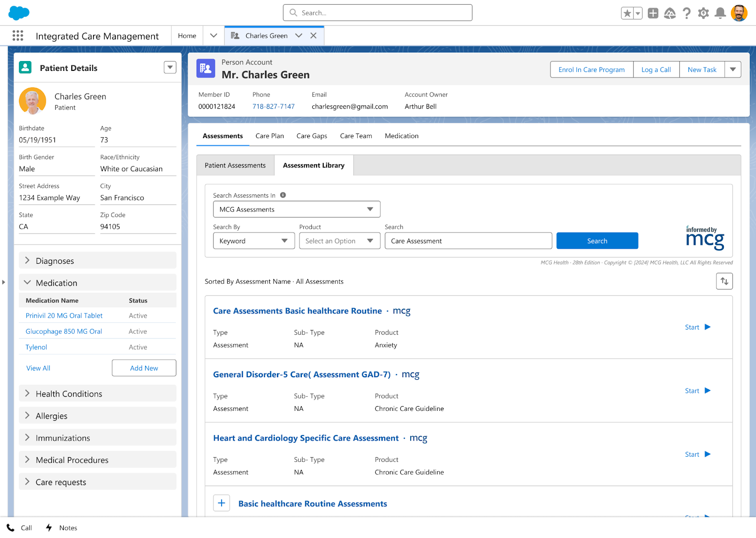Open the Product Select an Option dropdown

[340, 241]
